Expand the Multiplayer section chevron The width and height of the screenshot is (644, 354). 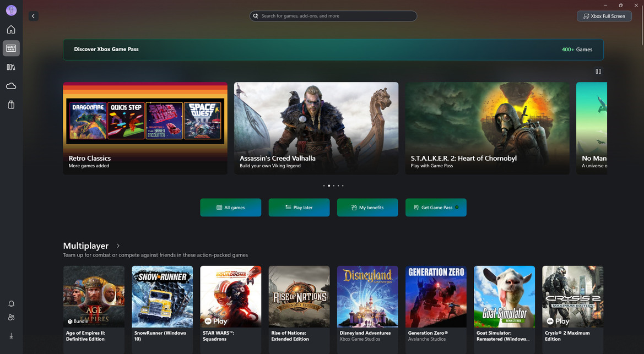[x=118, y=246]
